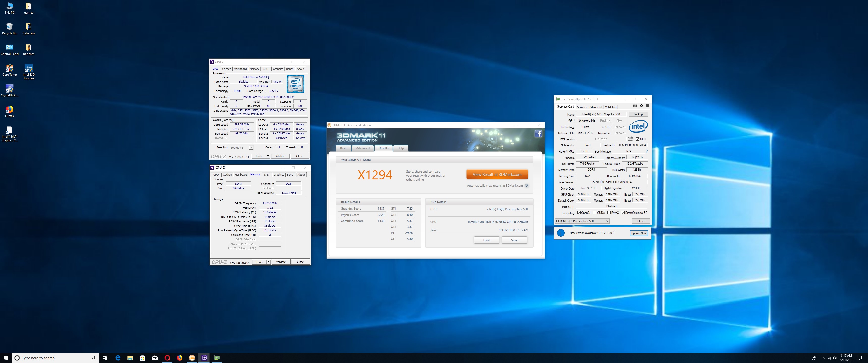Open the GPU-Z hamburger menu
The image size is (868, 363).
click(648, 106)
